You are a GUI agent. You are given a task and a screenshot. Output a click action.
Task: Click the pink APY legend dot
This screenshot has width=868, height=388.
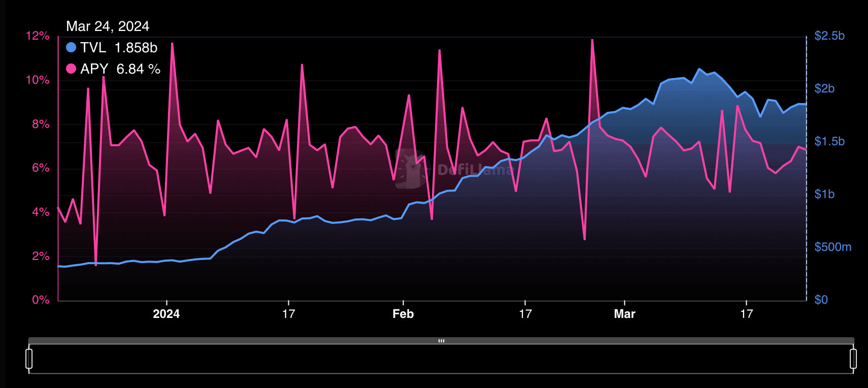point(71,69)
